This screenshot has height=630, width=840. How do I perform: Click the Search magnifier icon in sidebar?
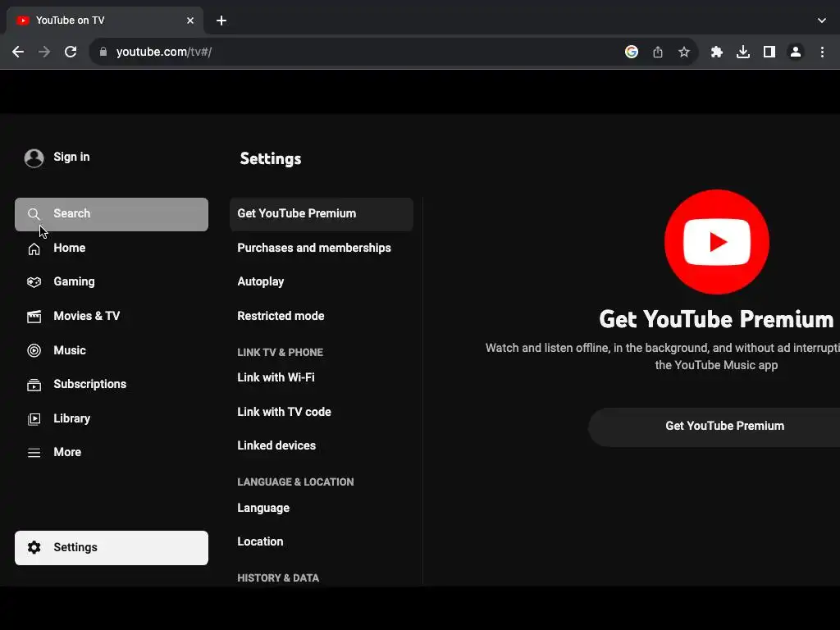click(x=34, y=214)
